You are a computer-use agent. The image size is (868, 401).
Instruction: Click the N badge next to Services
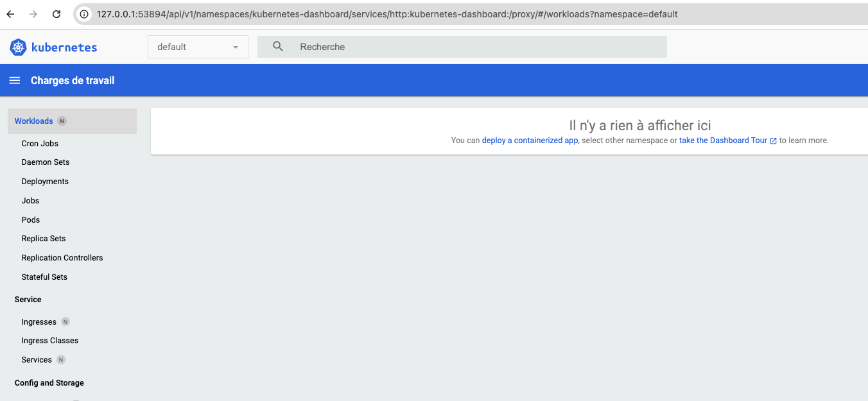(61, 360)
